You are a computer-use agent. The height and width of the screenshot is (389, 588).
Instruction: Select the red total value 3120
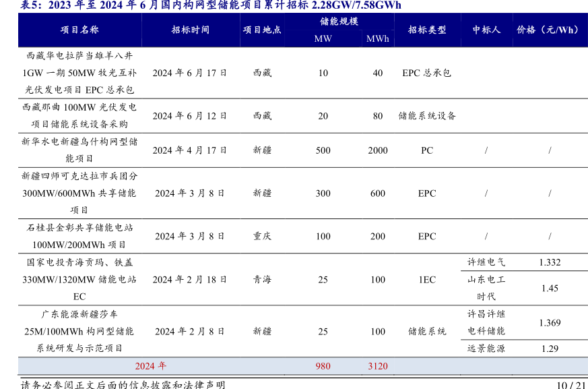click(x=378, y=366)
